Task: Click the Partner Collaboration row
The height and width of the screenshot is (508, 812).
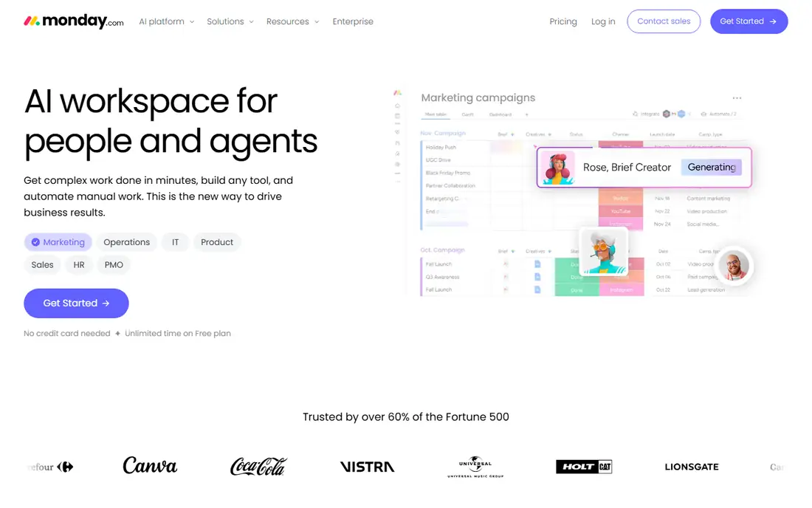Action: [450, 185]
